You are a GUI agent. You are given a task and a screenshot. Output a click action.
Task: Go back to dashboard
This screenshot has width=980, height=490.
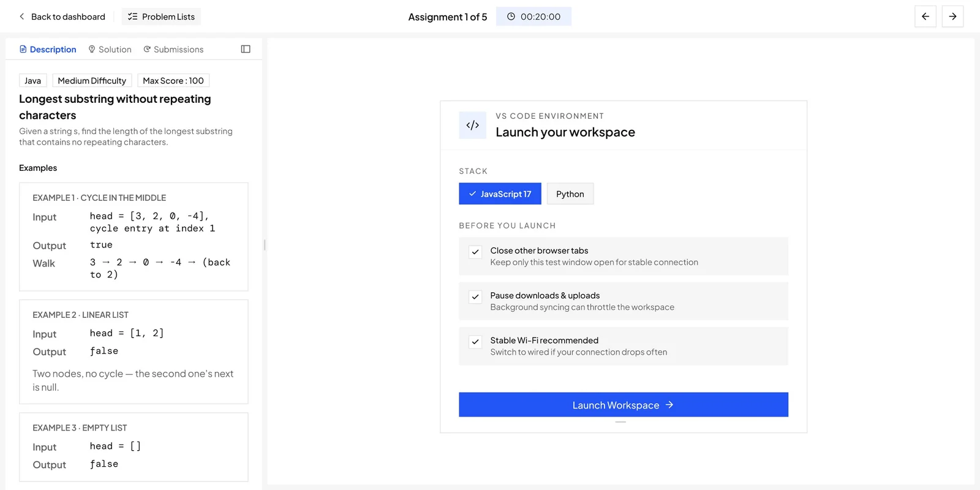[x=62, y=17]
